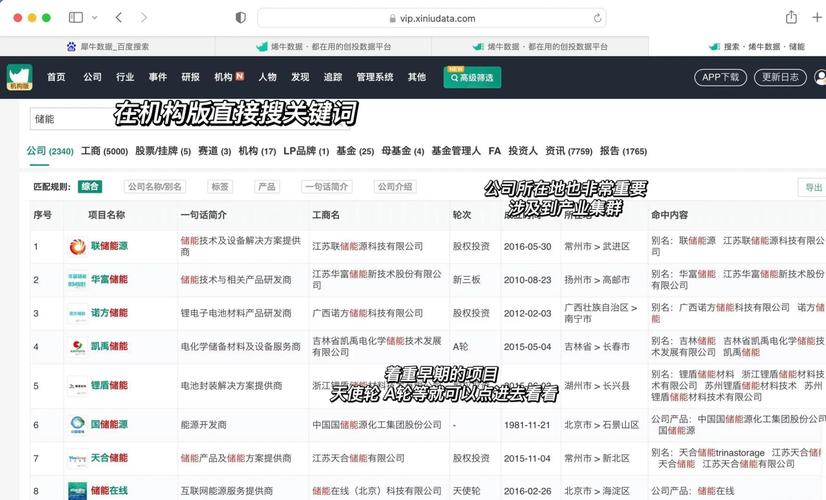This screenshot has width=826, height=500.
Task: Open the sidebar options dropdown chevron
Action: click(x=94, y=17)
